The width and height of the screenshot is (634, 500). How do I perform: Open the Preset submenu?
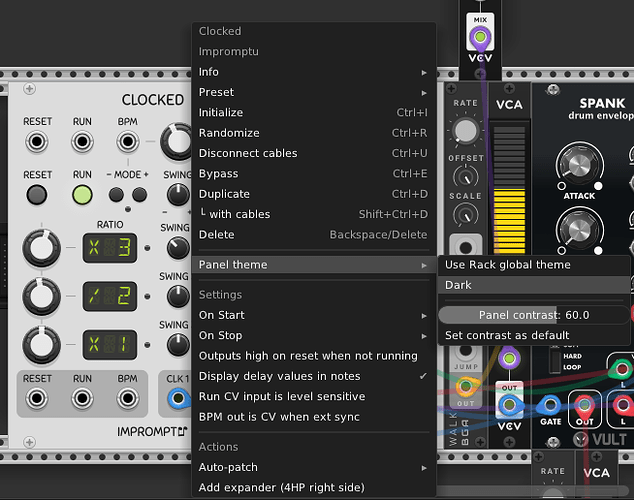[313, 92]
